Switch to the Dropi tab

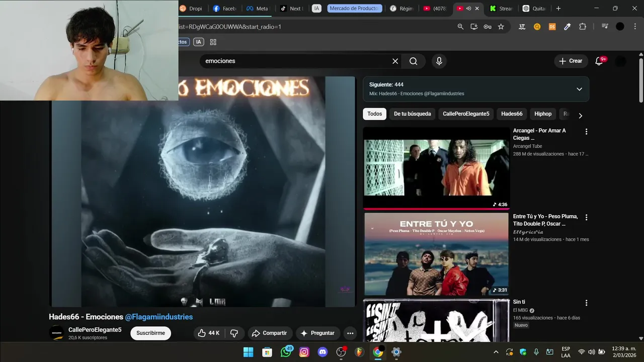[x=191, y=9]
